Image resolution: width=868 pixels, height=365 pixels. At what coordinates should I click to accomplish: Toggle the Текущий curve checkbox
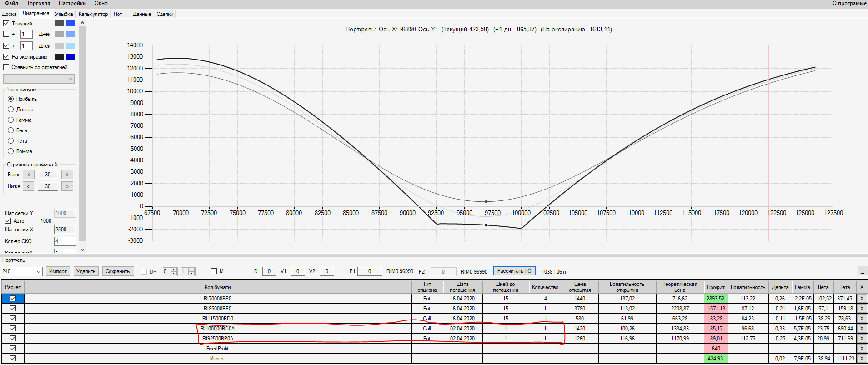(x=6, y=24)
